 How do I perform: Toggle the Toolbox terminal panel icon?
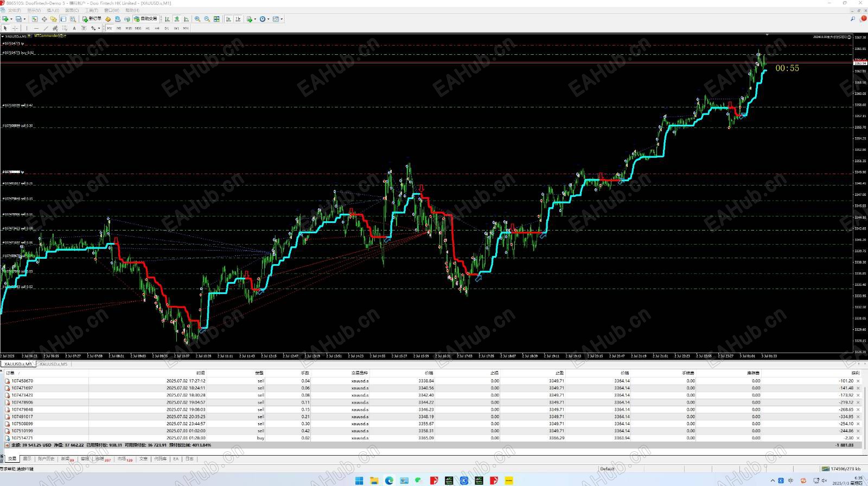[x=63, y=19]
